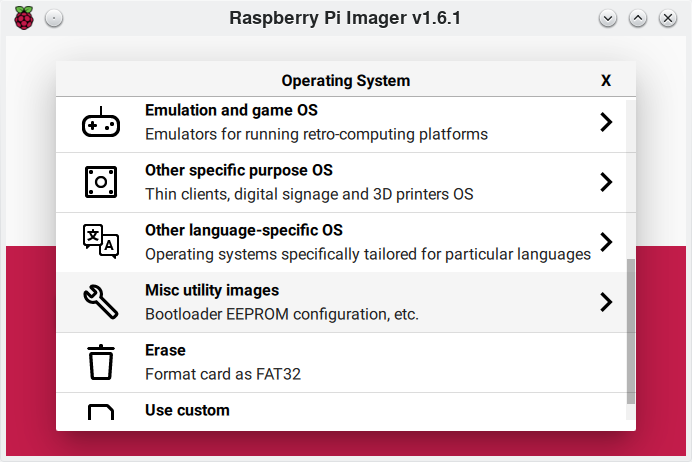692x462 pixels.
Task: Minimize the Raspberry Pi Imager window
Action: [x=607, y=18]
